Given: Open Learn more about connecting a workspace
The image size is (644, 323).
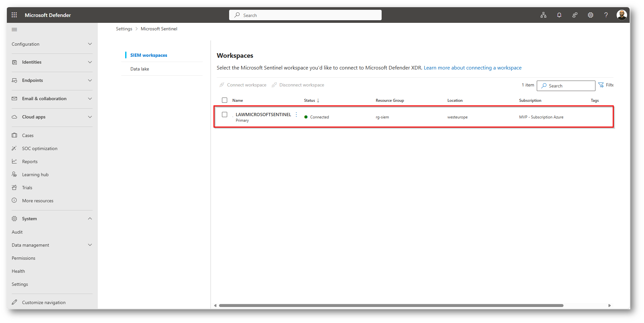Looking at the screenshot, I should pyautogui.click(x=472, y=68).
